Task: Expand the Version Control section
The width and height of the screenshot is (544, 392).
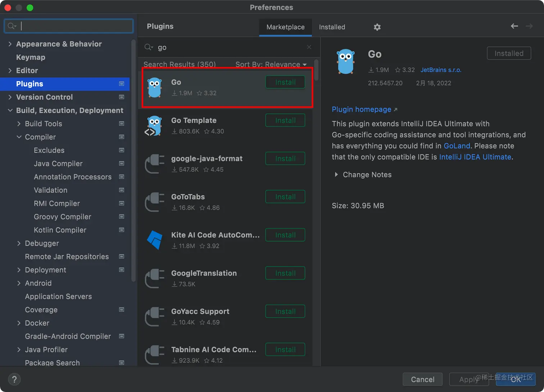Action: (x=10, y=97)
